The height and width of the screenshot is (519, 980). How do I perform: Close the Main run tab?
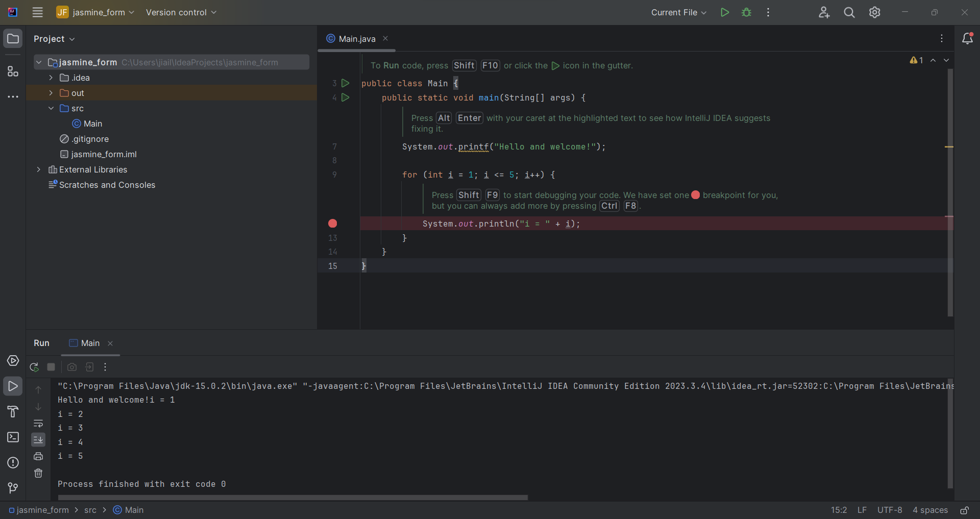[x=110, y=343]
